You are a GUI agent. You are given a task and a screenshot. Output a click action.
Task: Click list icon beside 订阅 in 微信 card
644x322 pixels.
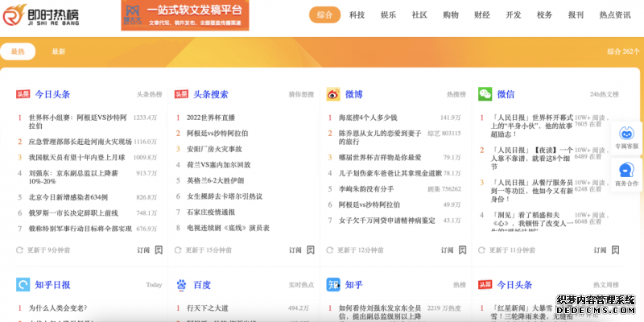pos(615,250)
